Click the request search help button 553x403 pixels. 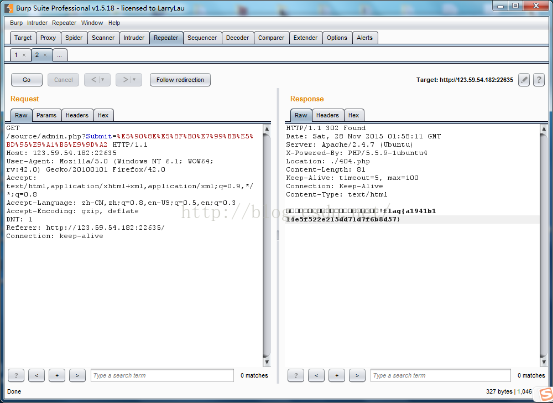click(x=16, y=375)
